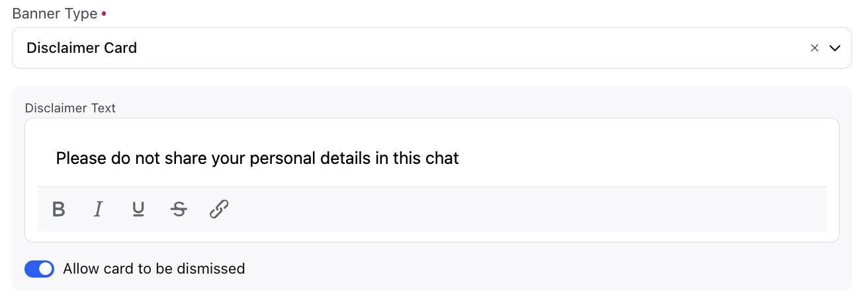The width and height of the screenshot is (868, 308).
Task: Click the Allow card to be dismissed label
Action: (154, 269)
